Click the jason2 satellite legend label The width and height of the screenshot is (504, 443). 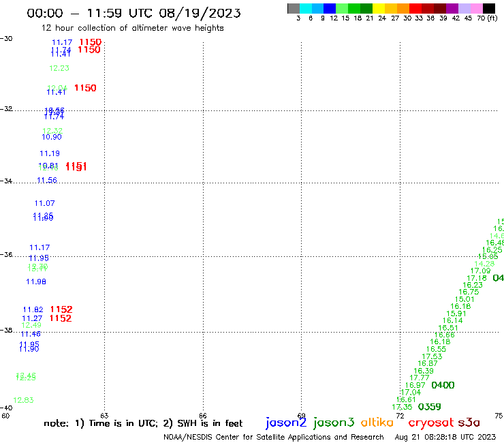pyautogui.click(x=286, y=423)
